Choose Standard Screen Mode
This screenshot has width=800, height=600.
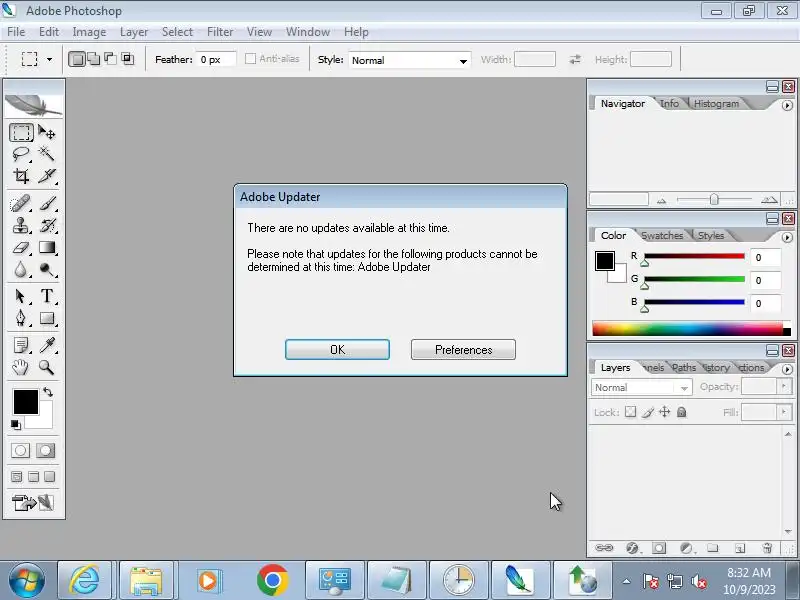[x=17, y=477]
